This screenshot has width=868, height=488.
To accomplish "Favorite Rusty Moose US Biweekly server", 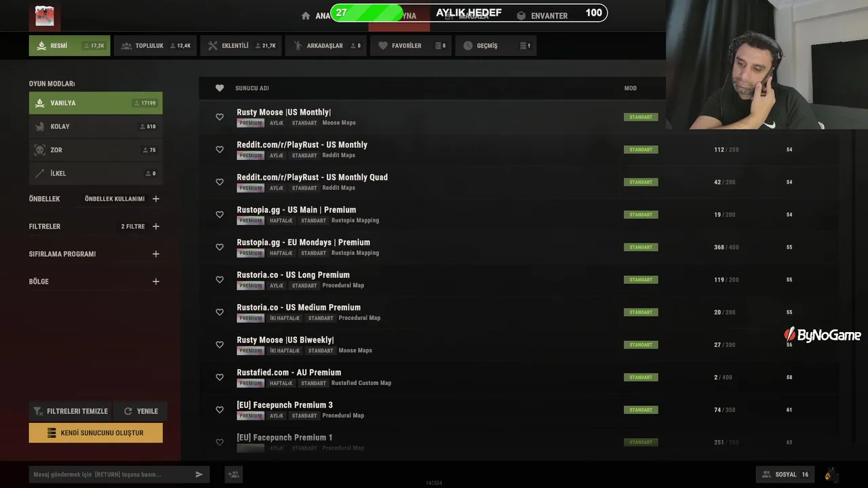I will (x=220, y=345).
